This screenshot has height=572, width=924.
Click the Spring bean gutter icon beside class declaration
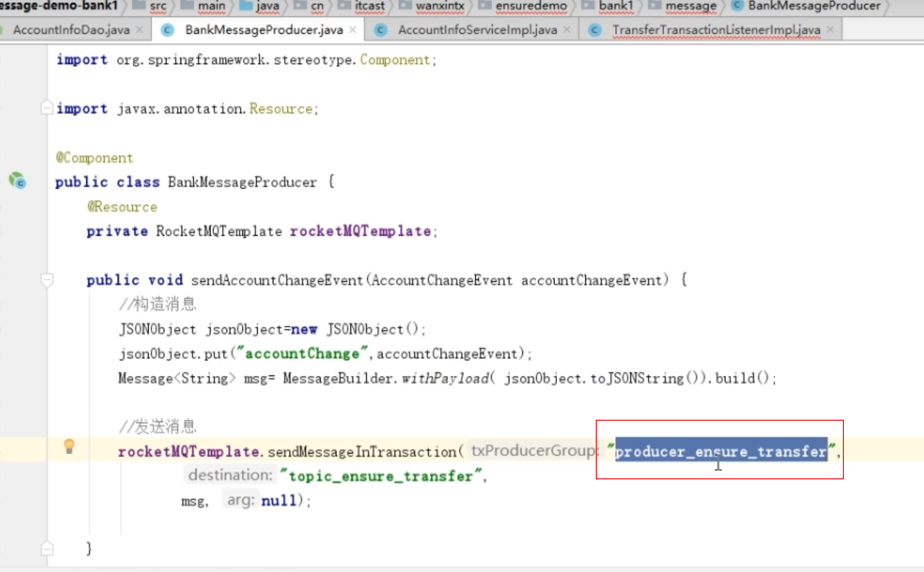click(x=17, y=181)
